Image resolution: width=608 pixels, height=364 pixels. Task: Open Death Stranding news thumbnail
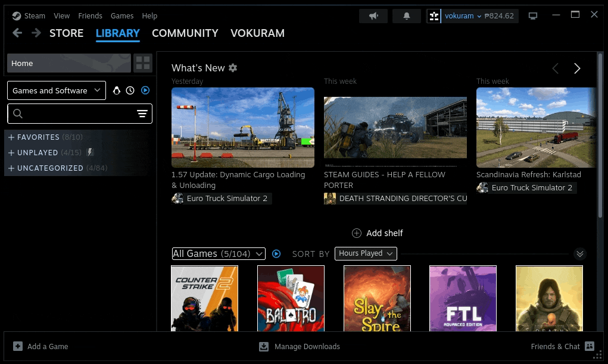[395, 127]
